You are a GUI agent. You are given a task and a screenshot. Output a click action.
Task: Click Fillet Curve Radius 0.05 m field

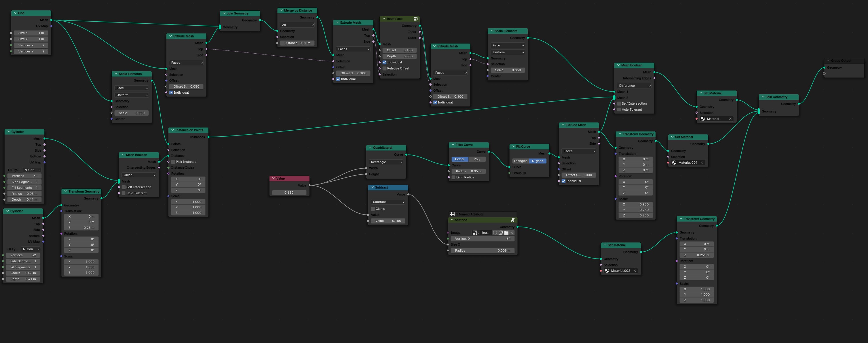tap(469, 171)
